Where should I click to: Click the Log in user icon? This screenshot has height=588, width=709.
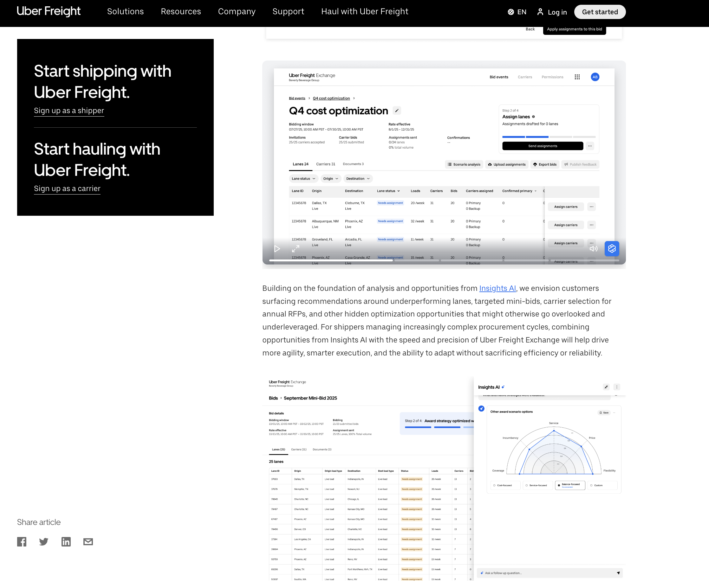tap(540, 12)
